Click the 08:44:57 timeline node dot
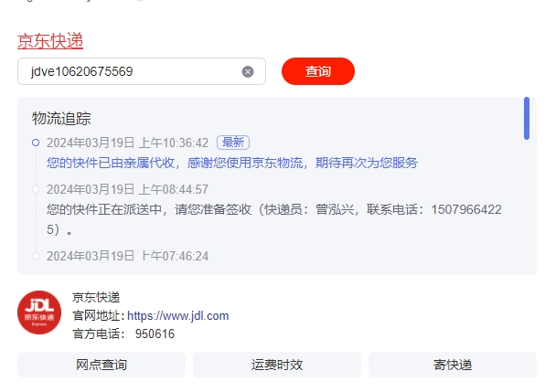Screen dimensions: 556x392 pyautogui.click(x=36, y=189)
